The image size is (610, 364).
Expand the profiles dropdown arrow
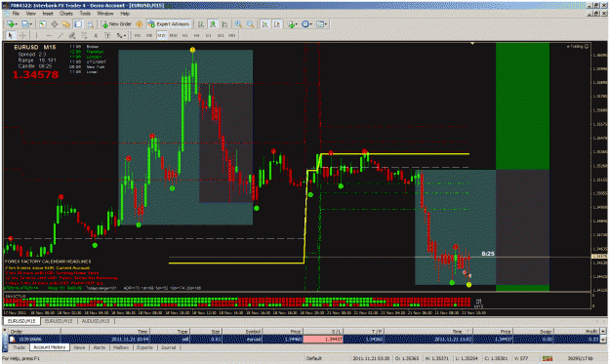[31, 24]
